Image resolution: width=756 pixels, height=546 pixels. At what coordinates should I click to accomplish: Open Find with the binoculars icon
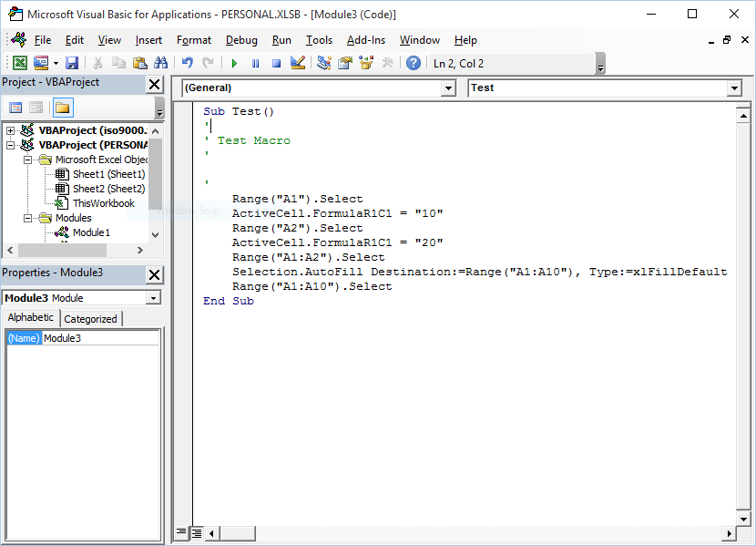[x=160, y=63]
